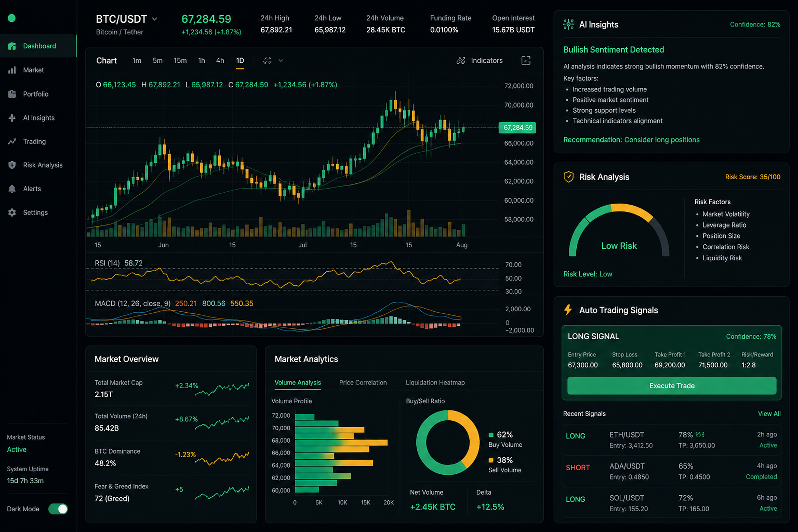Image resolution: width=798 pixels, height=532 pixels.
Task: Click the Fear & Greed Index value 72 (Greed)
Action: 112,498
